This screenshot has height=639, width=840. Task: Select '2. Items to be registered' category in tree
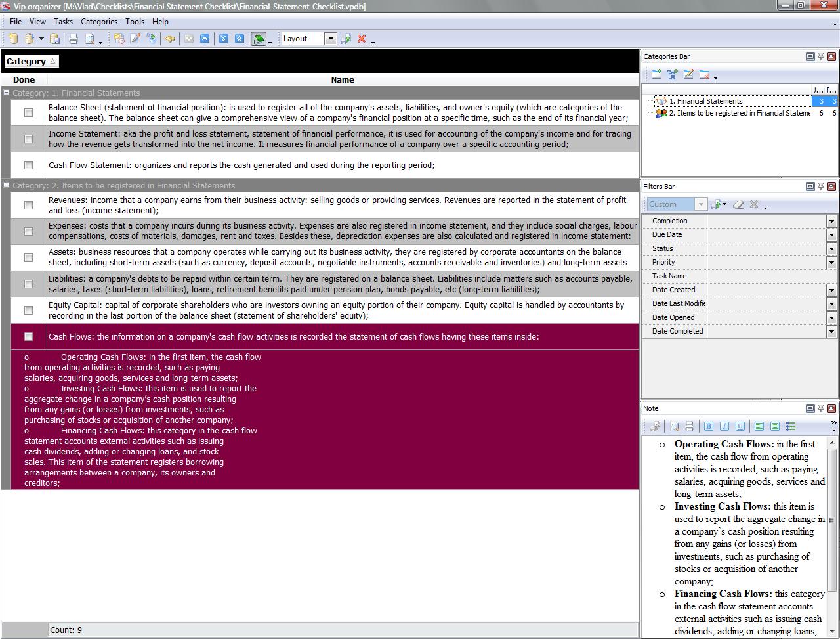(x=738, y=113)
